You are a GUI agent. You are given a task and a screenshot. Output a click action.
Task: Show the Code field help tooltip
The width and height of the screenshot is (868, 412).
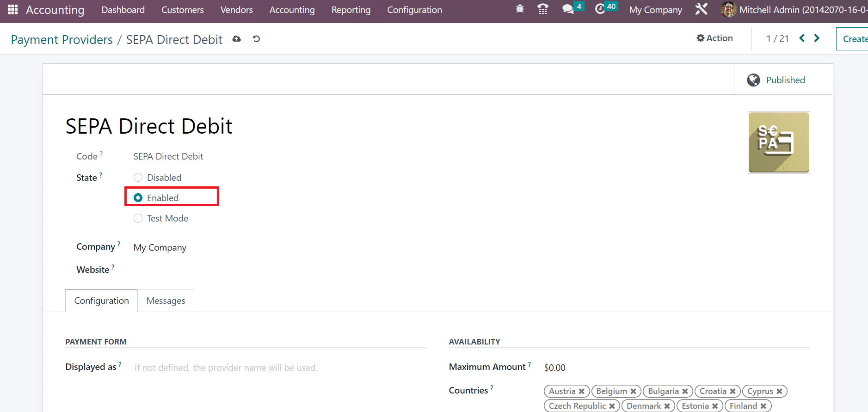tap(101, 154)
